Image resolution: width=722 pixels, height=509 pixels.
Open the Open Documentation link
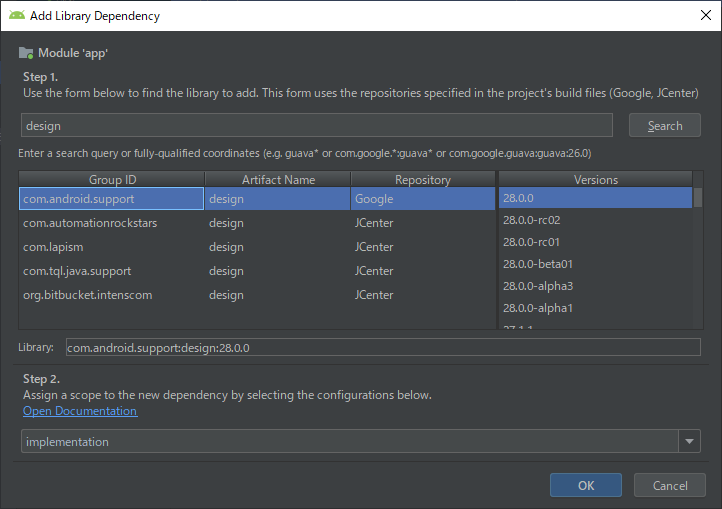pos(80,411)
